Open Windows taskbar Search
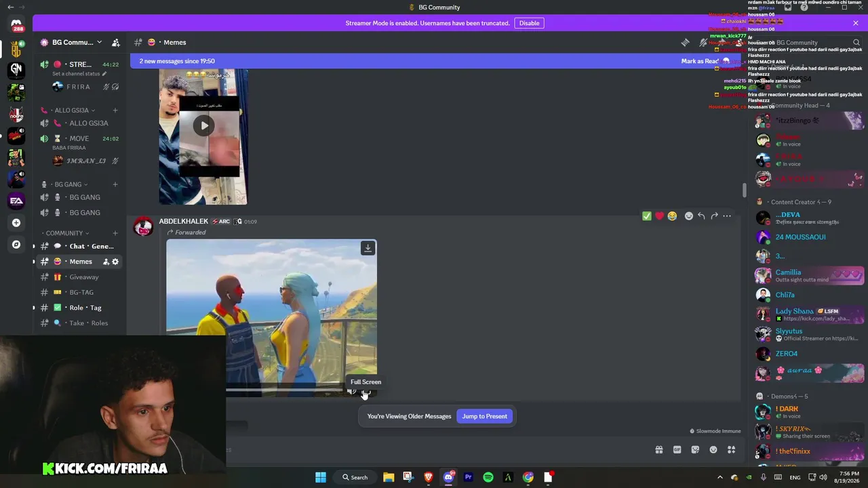This screenshot has height=488, width=868. point(355,477)
